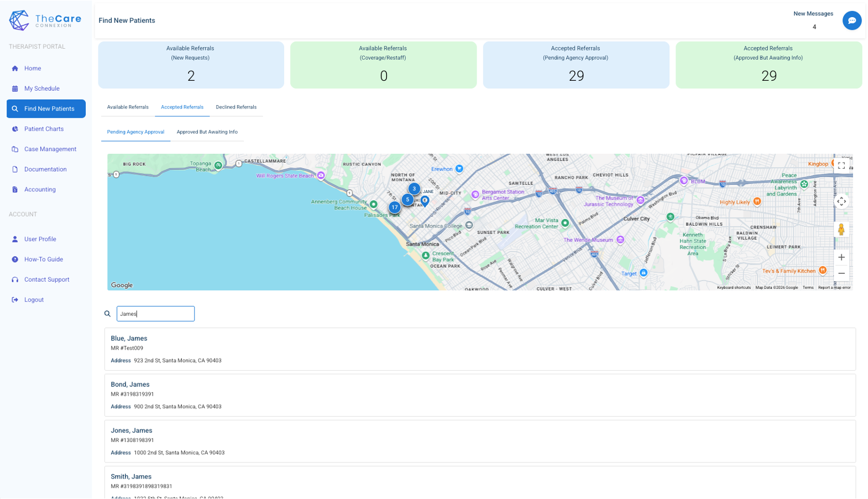
Task: Click MR #3198319391 text
Action: (x=132, y=394)
